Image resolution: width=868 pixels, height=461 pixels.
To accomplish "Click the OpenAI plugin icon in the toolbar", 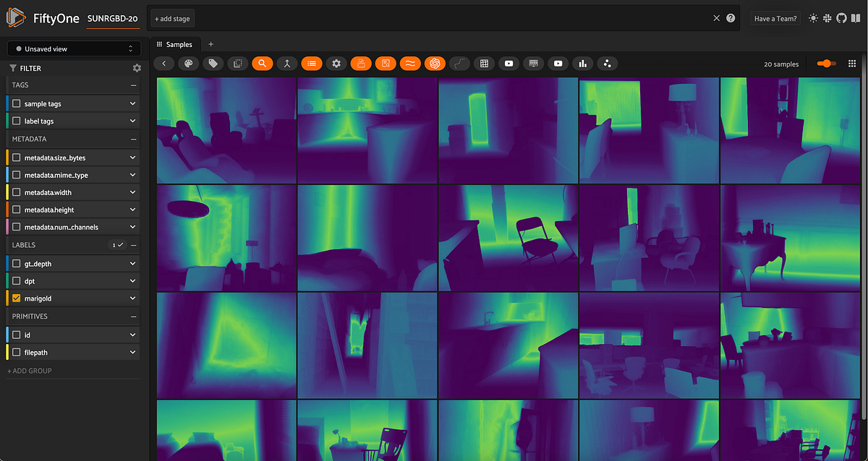I will point(435,64).
